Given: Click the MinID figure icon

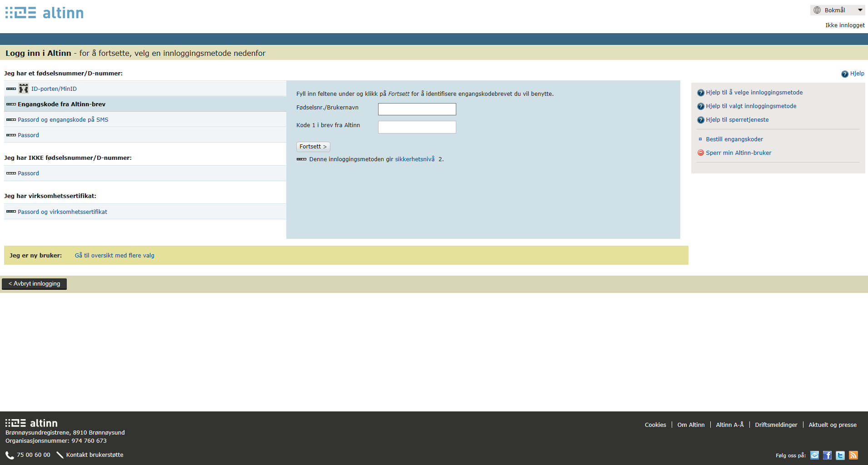Looking at the screenshot, I should [24, 89].
